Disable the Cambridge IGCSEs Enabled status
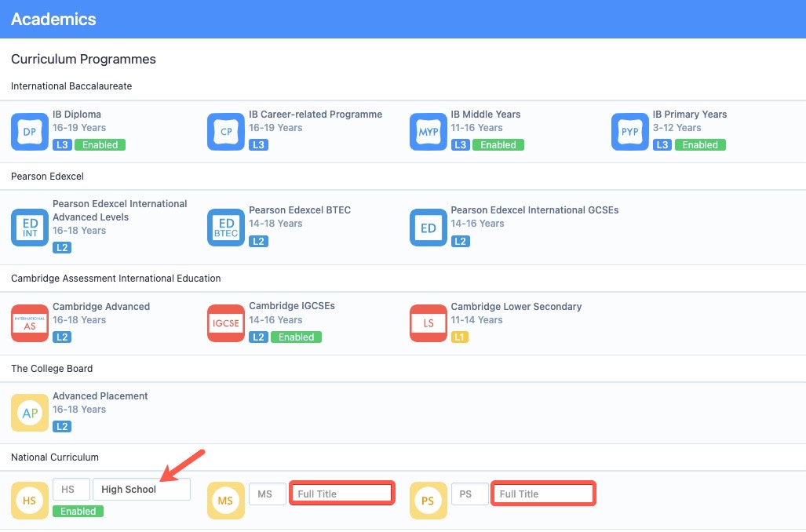The image size is (806, 532). click(296, 337)
